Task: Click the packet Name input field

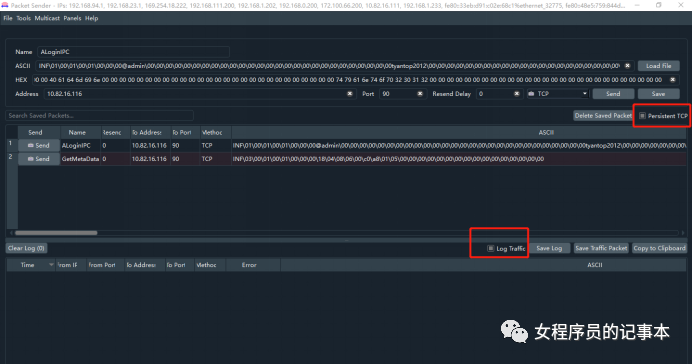Action: [x=133, y=52]
